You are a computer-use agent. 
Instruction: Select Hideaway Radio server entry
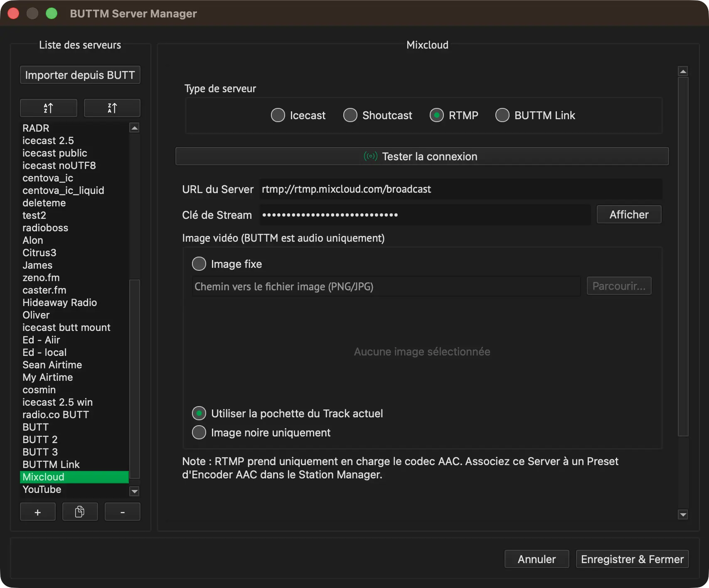(x=74, y=302)
